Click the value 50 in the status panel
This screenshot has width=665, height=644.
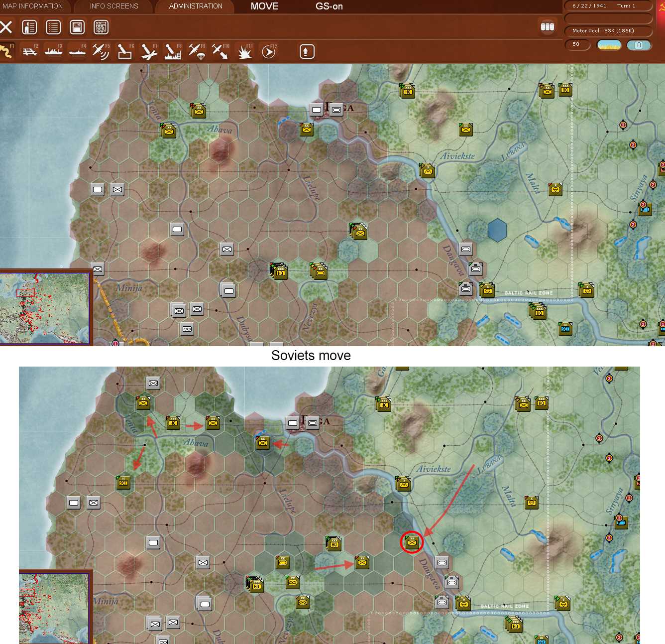pyautogui.click(x=576, y=44)
